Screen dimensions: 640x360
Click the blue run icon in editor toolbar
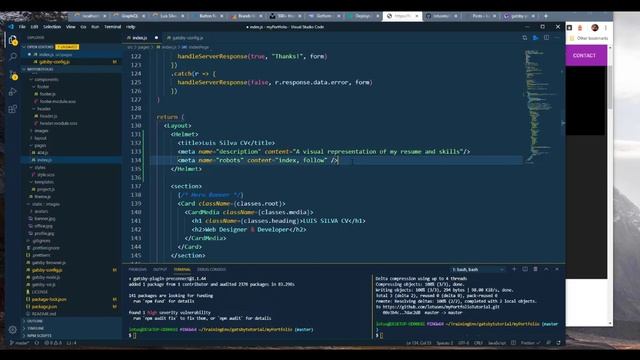[536, 38]
